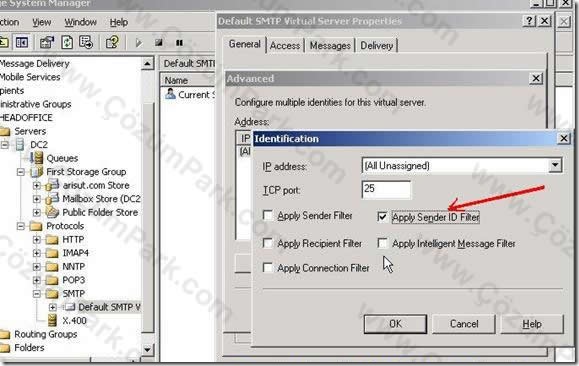Expand the arisut.com Store node

tap(37, 185)
